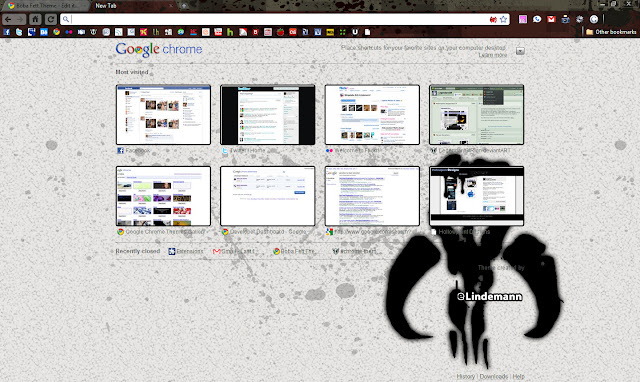Open the 'lh' bookmark icon

pos(156,32)
